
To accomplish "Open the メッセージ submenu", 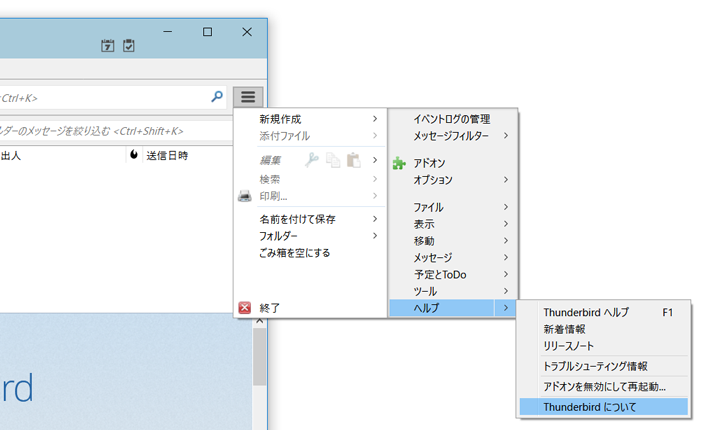I will (453, 257).
